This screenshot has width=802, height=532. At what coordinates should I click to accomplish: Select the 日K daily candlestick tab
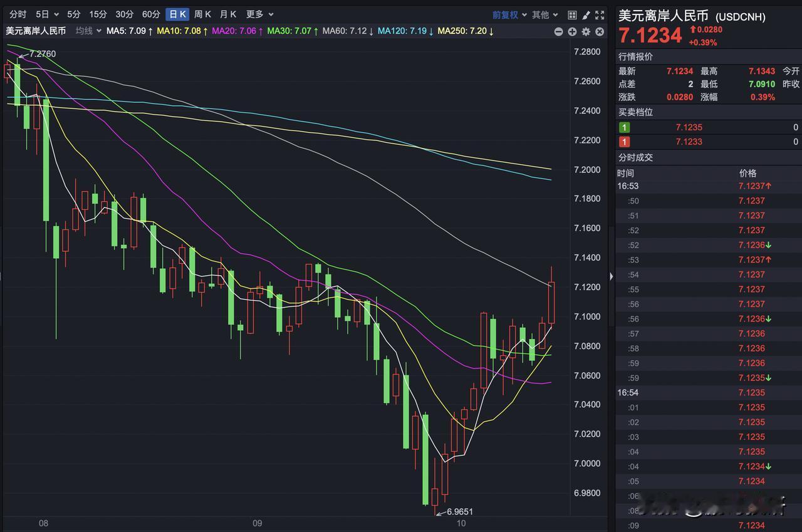click(178, 14)
